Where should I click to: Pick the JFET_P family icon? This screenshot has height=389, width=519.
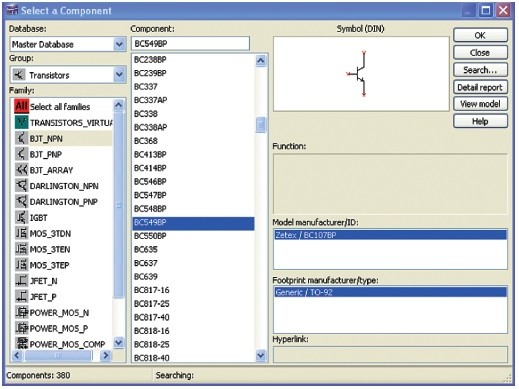tap(21, 297)
